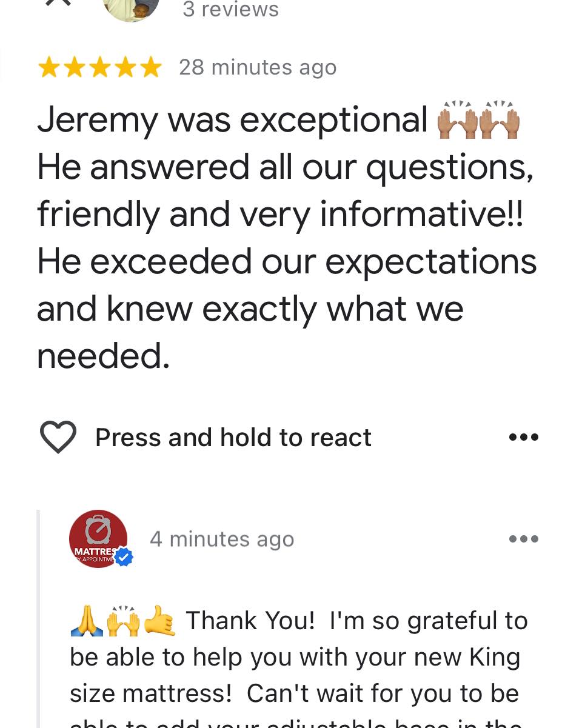This screenshot has width=582, height=728.
Task: Close the review with the X icon
Action: tap(58, 3)
